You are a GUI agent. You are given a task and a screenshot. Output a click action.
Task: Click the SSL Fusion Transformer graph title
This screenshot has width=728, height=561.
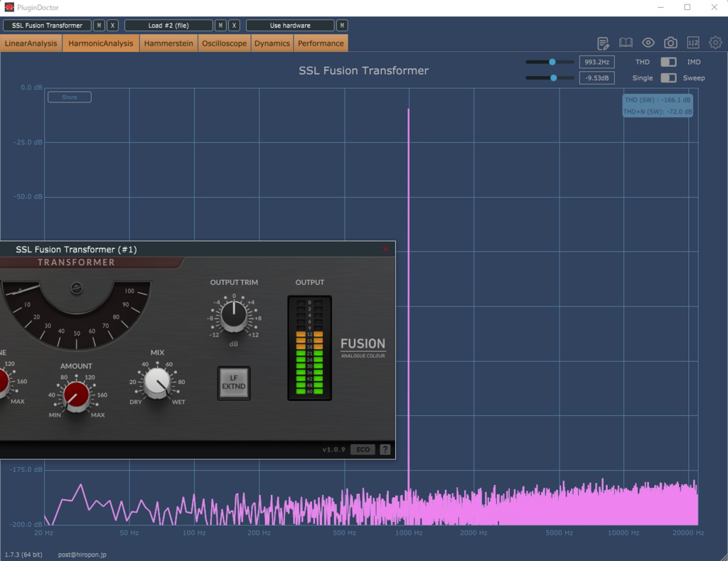pos(363,70)
